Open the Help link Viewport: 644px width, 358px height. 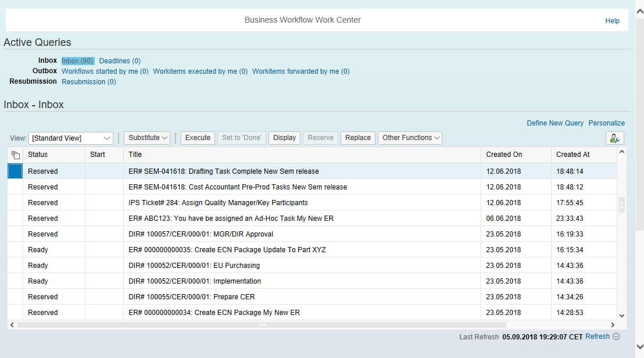(612, 20)
